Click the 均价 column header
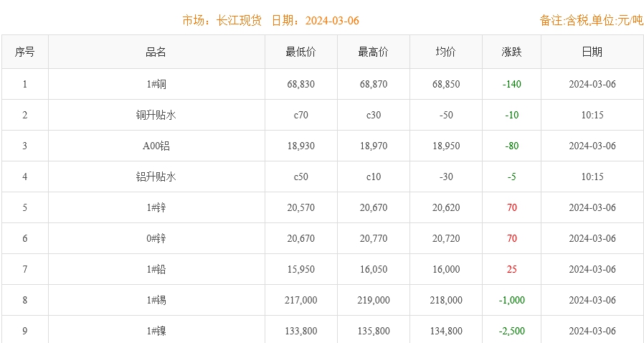The image size is (644, 343). 445,52
